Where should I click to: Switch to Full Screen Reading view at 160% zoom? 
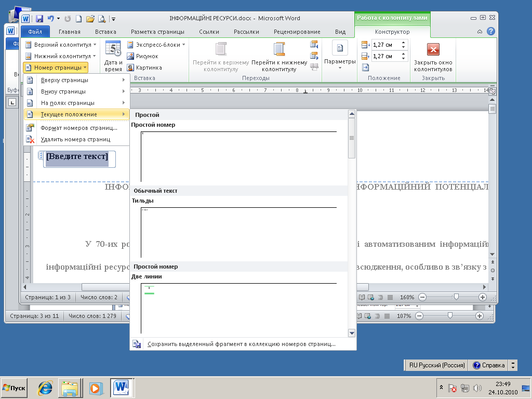[362, 297]
